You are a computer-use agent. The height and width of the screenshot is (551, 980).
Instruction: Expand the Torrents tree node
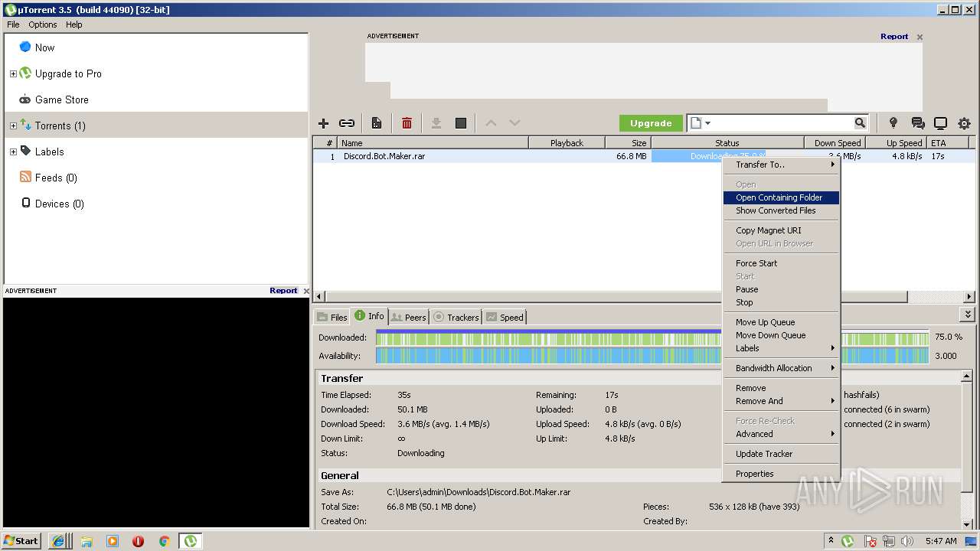13,126
